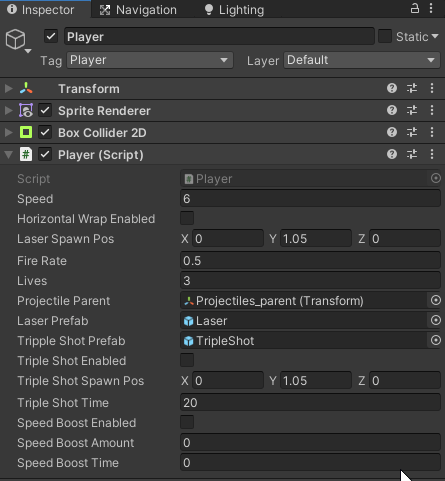Click the Player Script hash icon
This screenshot has height=481, width=445.
pos(26,154)
